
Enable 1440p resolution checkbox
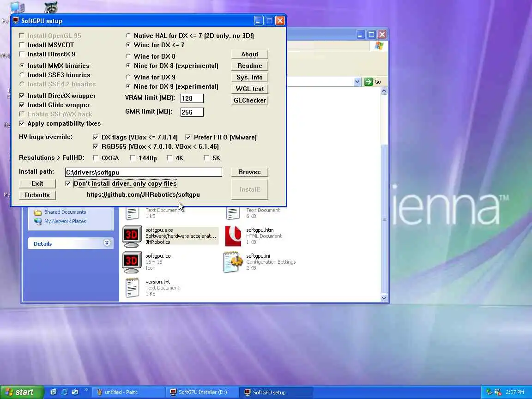[133, 158]
